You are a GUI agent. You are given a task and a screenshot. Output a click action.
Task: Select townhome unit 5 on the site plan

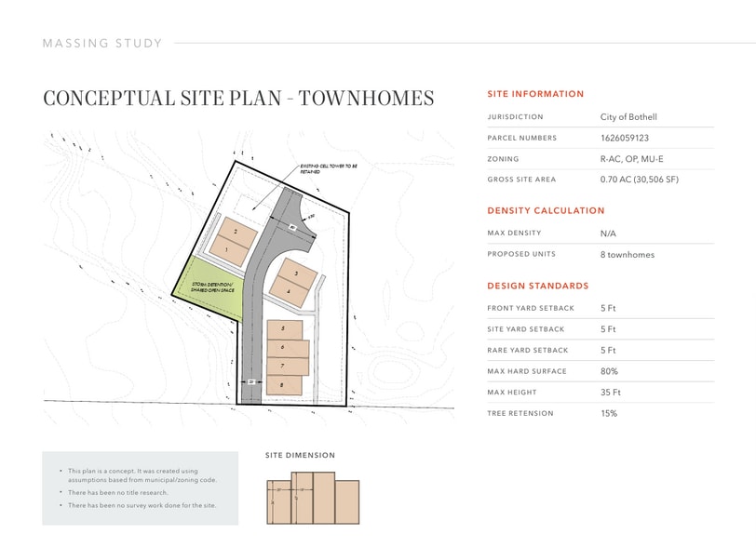coord(284,329)
